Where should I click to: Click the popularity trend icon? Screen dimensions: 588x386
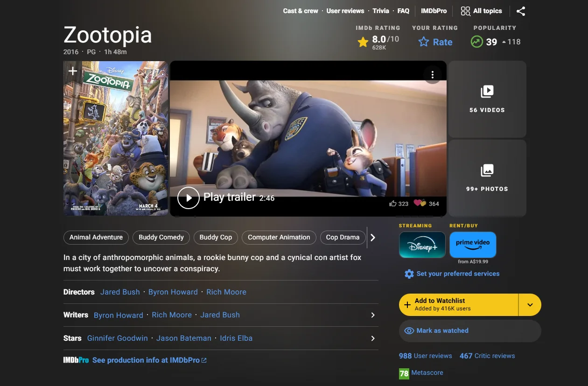point(476,42)
